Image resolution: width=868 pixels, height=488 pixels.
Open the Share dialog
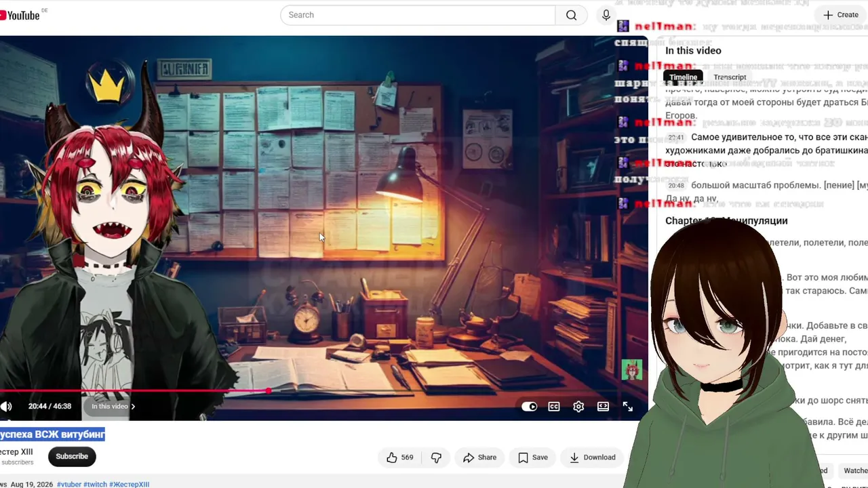[x=479, y=457]
